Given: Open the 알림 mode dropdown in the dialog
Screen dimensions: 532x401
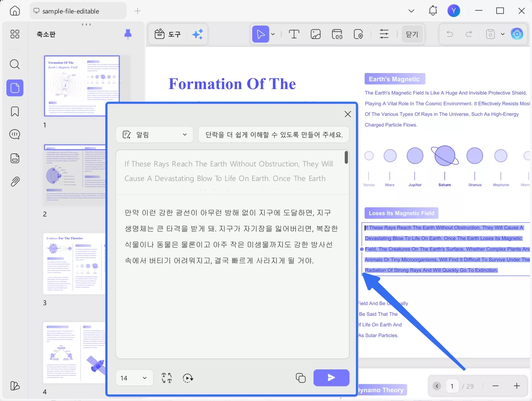Looking at the screenshot, I should [x=154, y=134].
